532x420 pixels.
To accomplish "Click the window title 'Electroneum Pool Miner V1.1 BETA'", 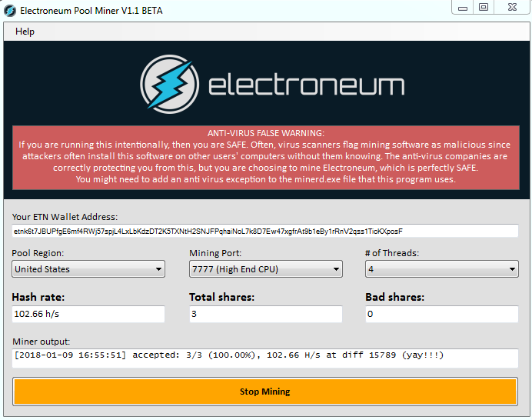I will pos(91,11).
